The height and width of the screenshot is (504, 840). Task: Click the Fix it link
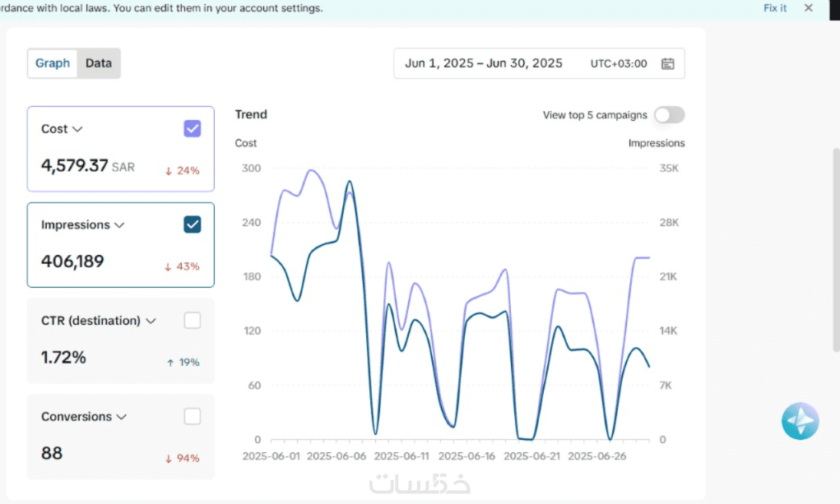[775, 7]
